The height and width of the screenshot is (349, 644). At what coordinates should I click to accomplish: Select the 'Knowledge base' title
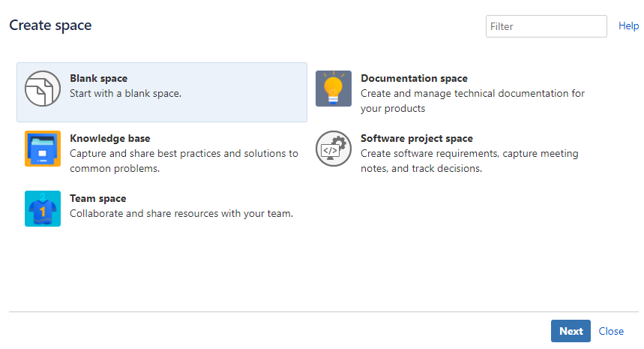[x=109, y=138]
